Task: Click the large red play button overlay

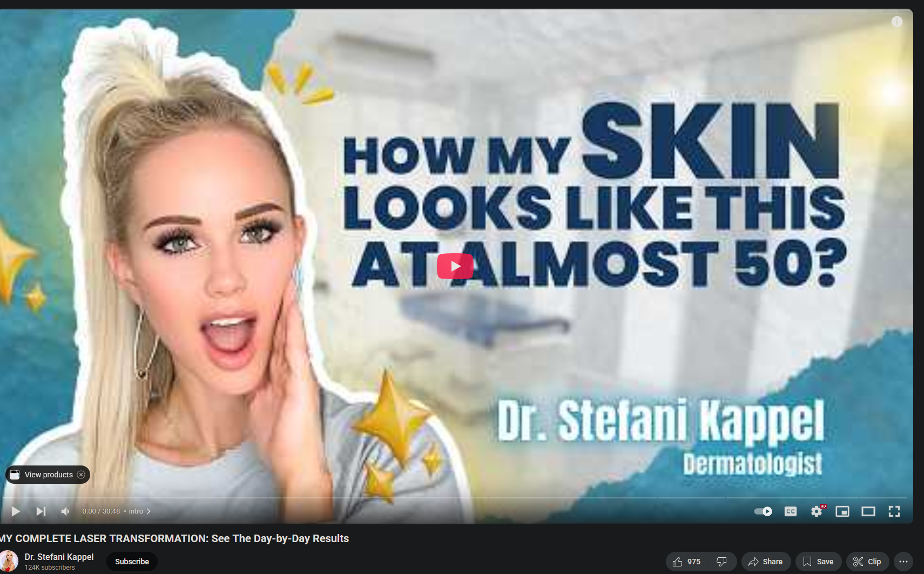Action: click(x=455, y=266)
